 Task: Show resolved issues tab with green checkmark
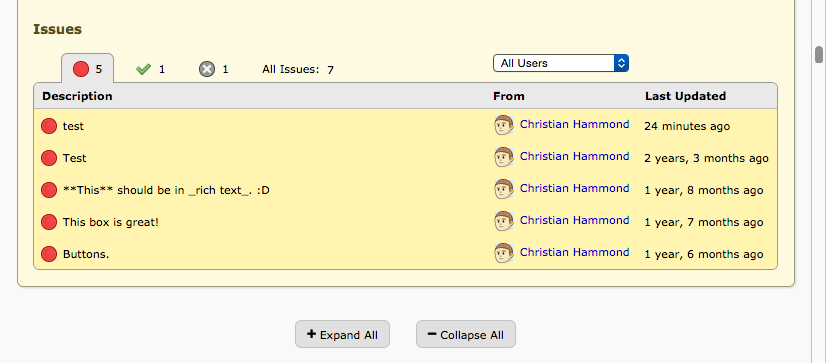click(x=150, y=69)
